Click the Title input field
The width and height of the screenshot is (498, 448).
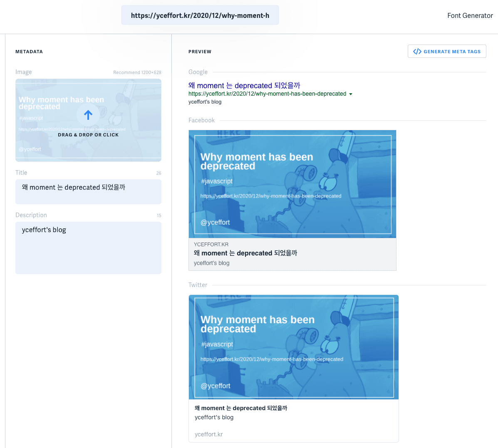(88, 191)
